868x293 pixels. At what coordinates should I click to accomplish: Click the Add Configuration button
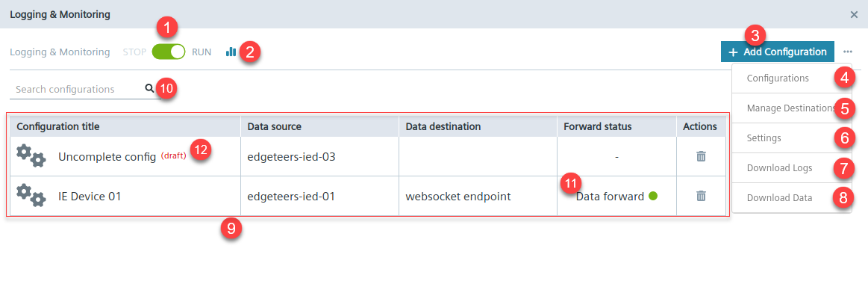tap(777, 52)
